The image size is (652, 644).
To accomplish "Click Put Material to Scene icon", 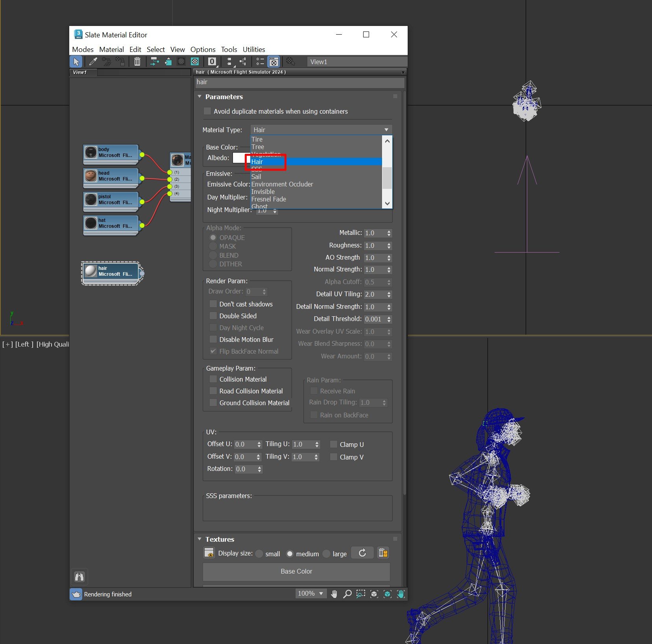I will (106, 61).
